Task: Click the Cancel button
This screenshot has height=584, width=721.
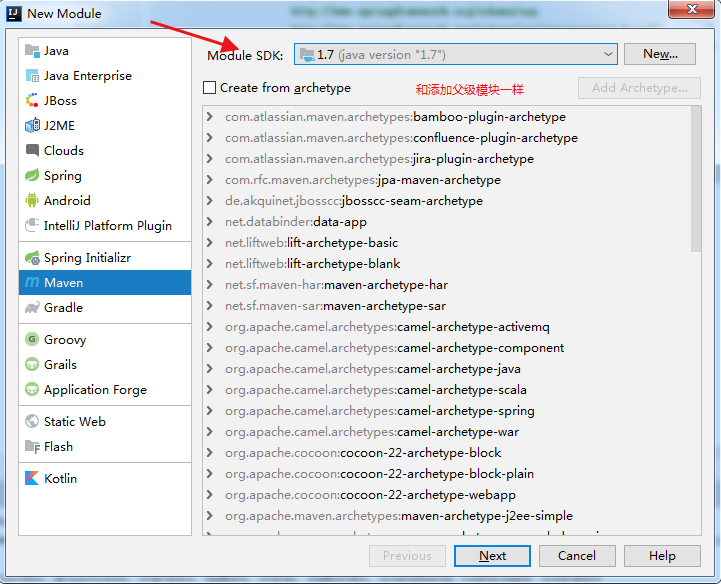Action: pyautogui.click(x=577, y=555)
